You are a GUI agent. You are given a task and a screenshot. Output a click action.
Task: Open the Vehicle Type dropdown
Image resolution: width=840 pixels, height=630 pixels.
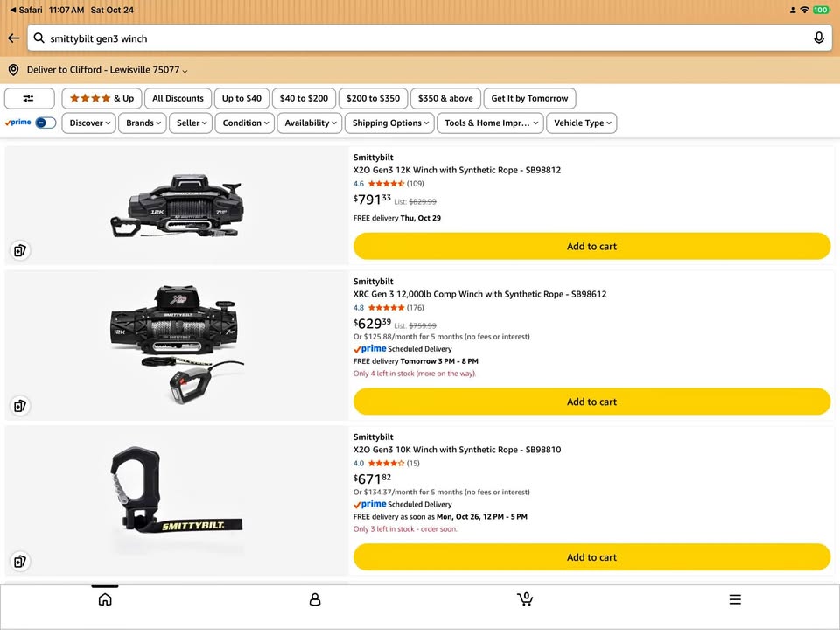tap(582, 123)
